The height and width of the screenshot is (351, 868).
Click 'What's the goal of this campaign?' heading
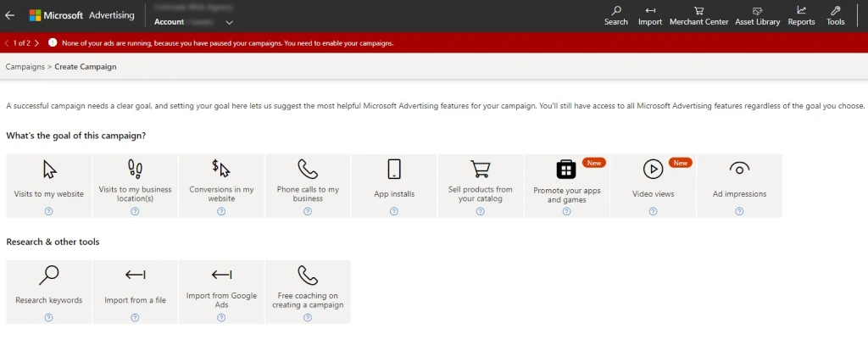75,136
